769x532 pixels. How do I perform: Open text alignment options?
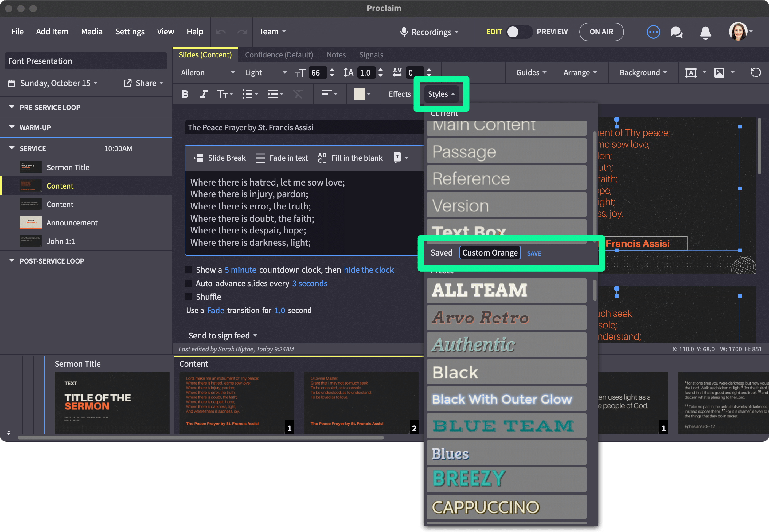(x=330, y=93)
